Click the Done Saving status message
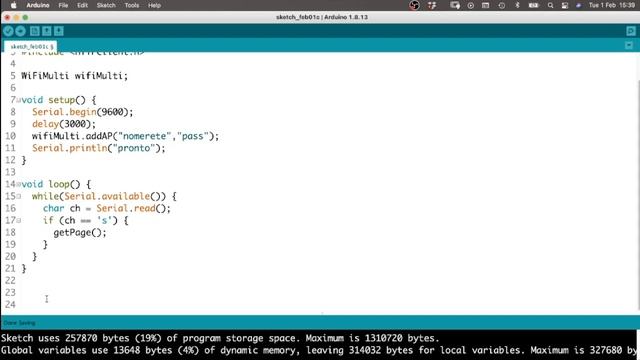Viewport: 640px width, 360px height. coord(19,323)
